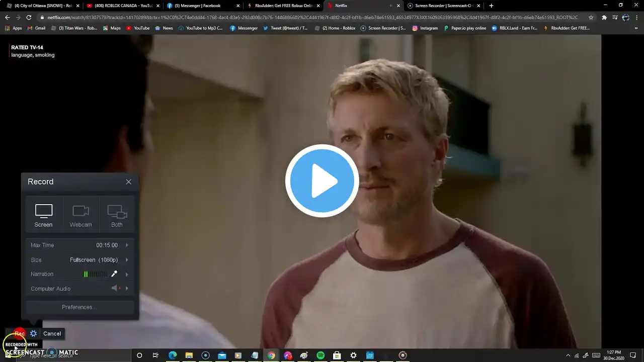The image size is (644, 362).
Task: Expand the Computer Audio option arrow
Action: point(127,289)
